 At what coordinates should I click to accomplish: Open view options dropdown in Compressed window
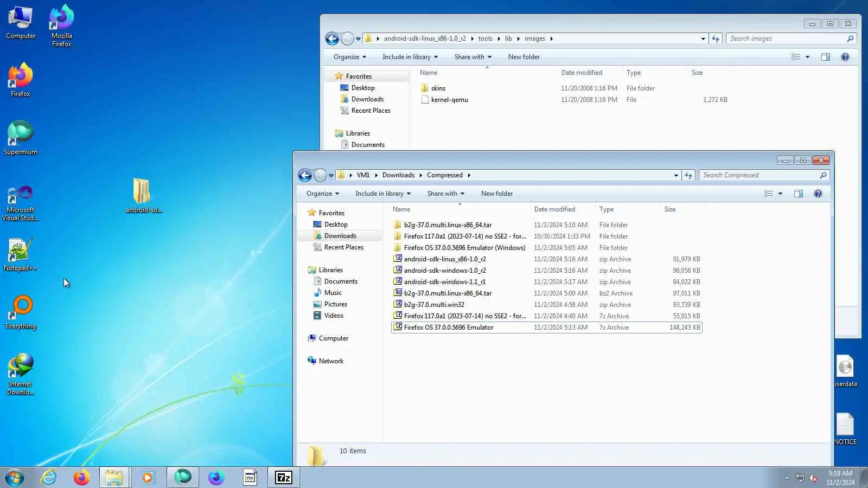tap(781, 194)
